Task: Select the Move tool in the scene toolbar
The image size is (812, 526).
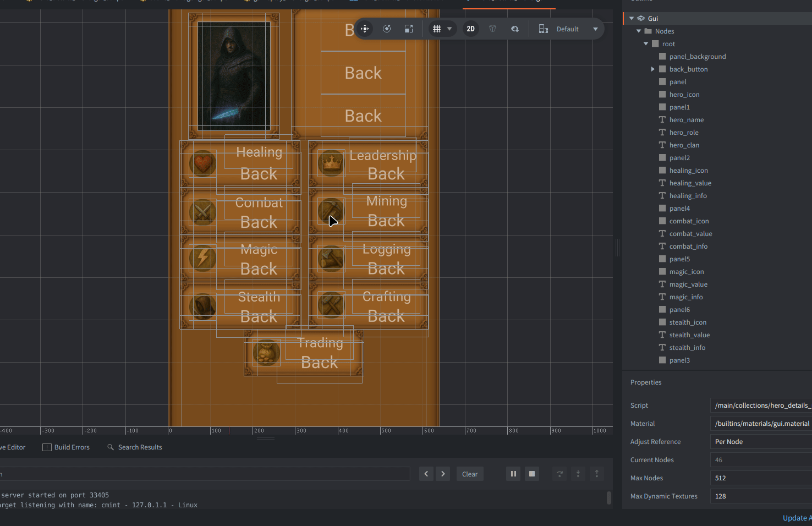Action: coord(365,29)
